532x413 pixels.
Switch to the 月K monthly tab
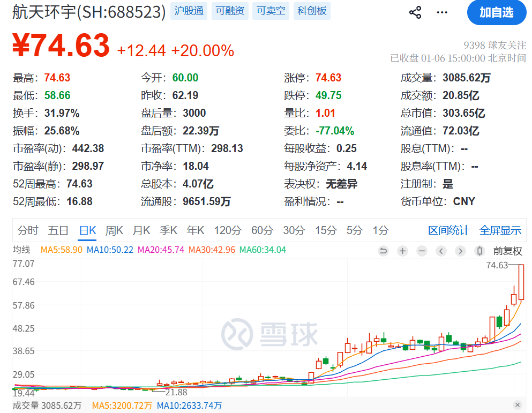coord(141,230)
